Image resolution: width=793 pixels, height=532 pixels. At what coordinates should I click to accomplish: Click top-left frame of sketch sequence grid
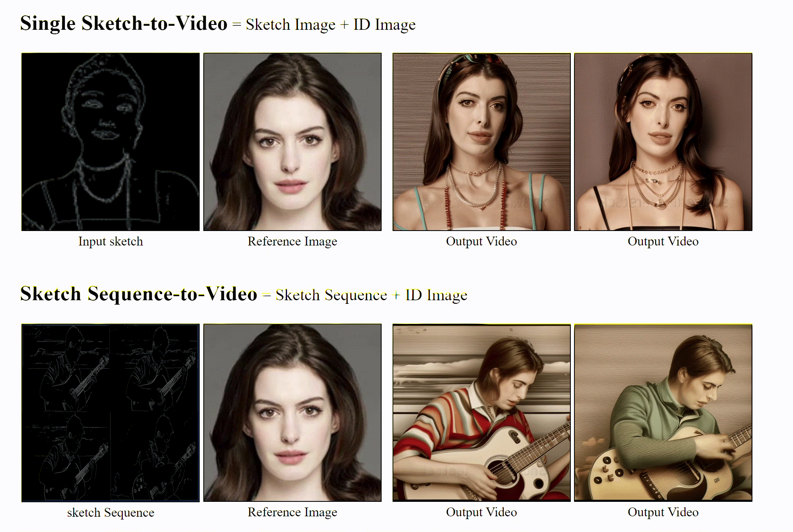tap(66, 368)
